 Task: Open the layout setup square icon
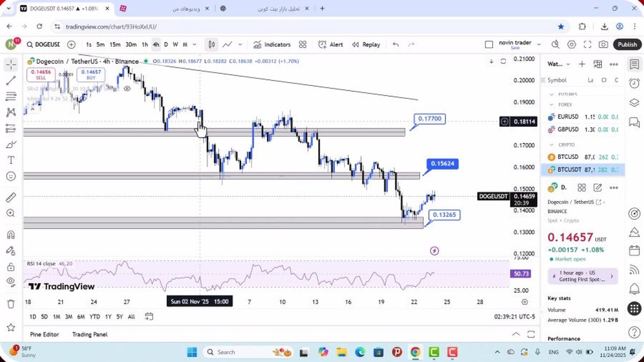pyautogui.click(x=488, y=45)
